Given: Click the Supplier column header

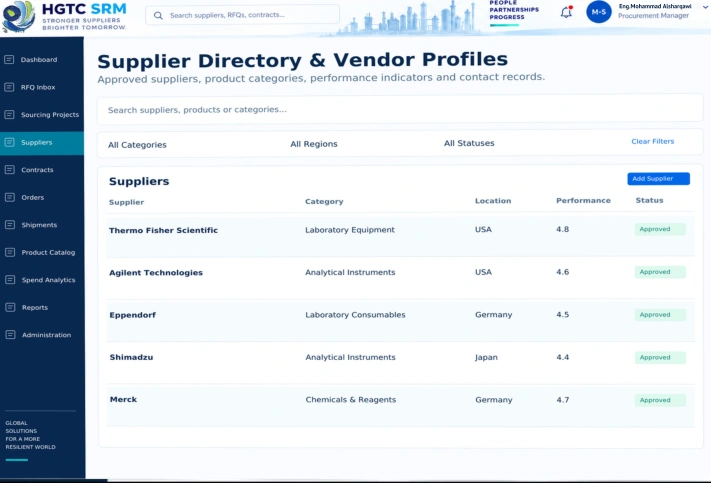Looking at the screenshot, I should coord(127,202).
